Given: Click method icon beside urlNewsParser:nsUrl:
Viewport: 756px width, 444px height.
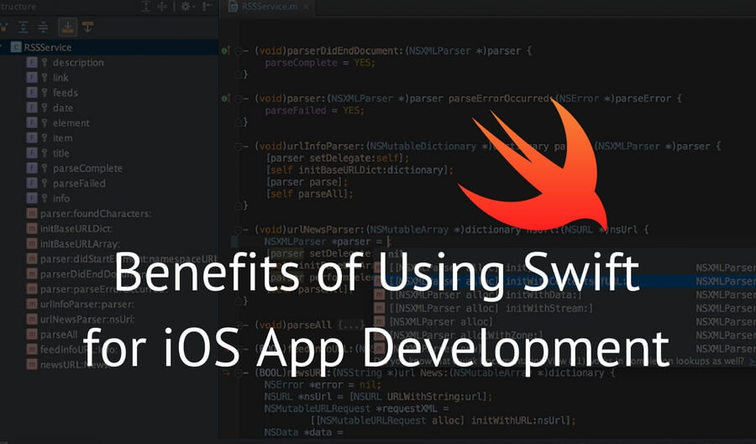Looking at the screenshot, I should (32, 319).
